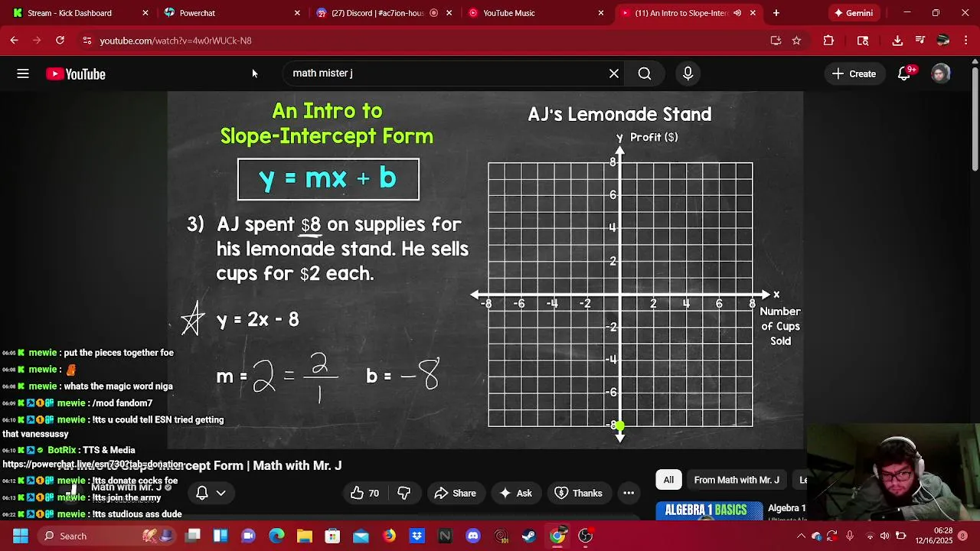Open Firefox from taskbar
The image size is (980, 551).
coord(389,536)
